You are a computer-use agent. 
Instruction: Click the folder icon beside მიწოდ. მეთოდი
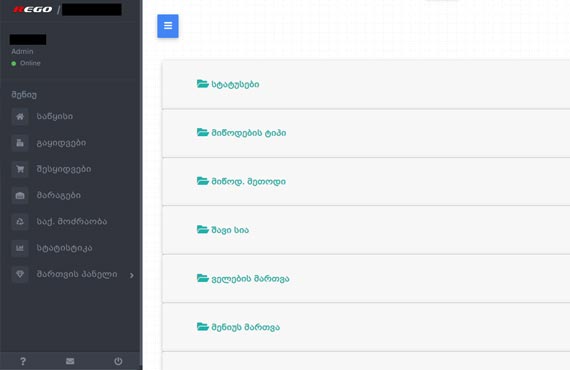(202, 181)
